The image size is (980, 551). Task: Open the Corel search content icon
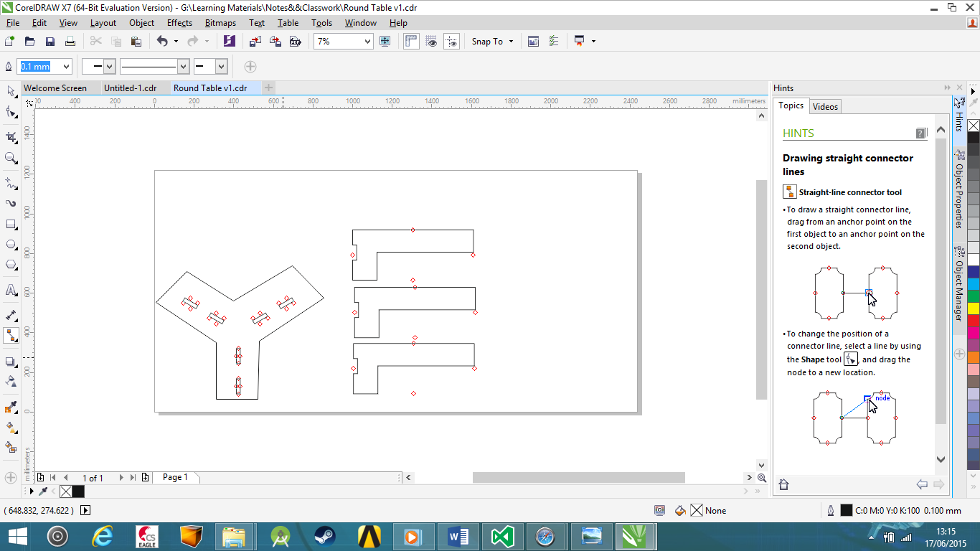pyautogui.click(x=229, y=42)
